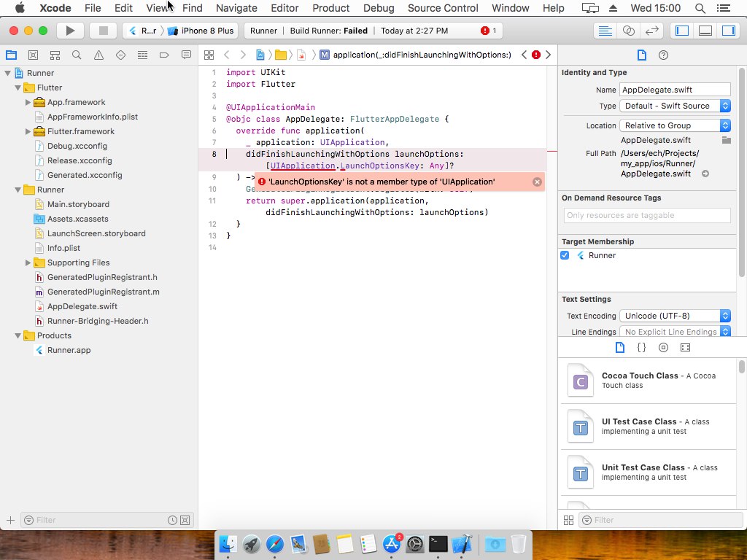Show the Project navigator folder icon
Screen dimensions: 747x560
[11, 55]
